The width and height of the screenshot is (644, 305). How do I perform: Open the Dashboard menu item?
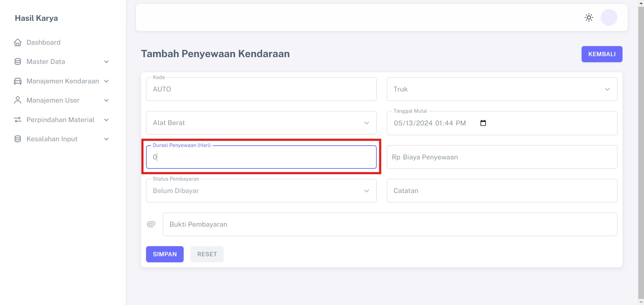click(x=43, y=42)
